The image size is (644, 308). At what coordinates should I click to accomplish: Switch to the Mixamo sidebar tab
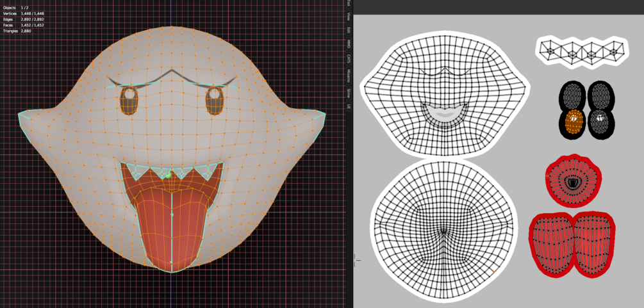click(349, 76)
